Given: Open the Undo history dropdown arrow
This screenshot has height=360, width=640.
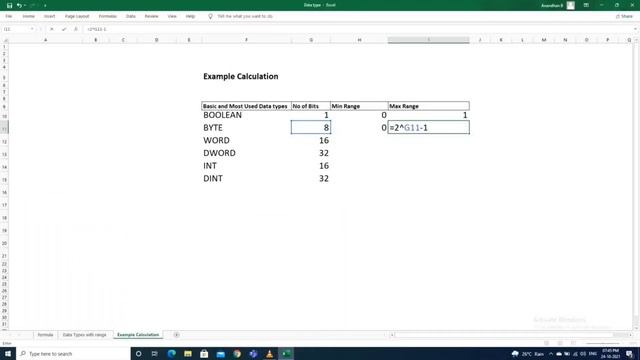Looking at the screenshot, I should point(24,5).
